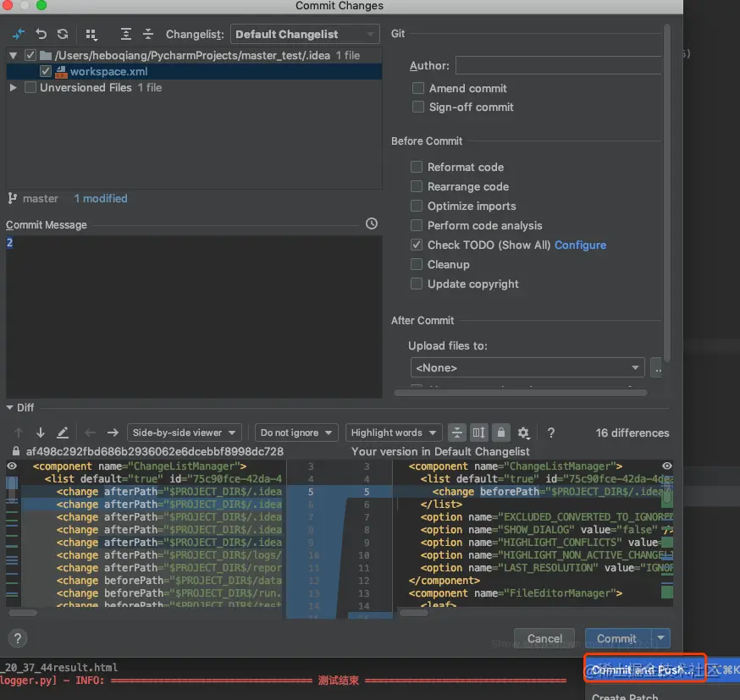Click the Rollback changes icon
740x700 pixels.
(x=41, y=34)
